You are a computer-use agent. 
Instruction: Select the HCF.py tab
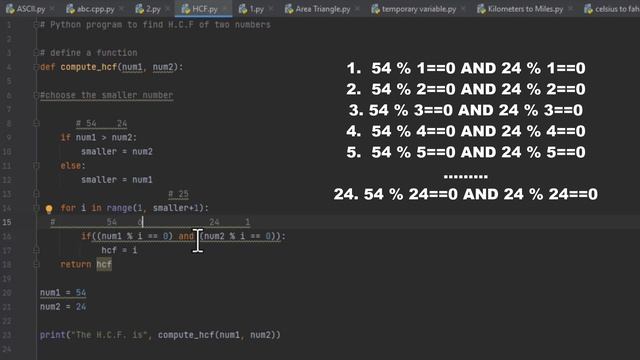(205, 9)
